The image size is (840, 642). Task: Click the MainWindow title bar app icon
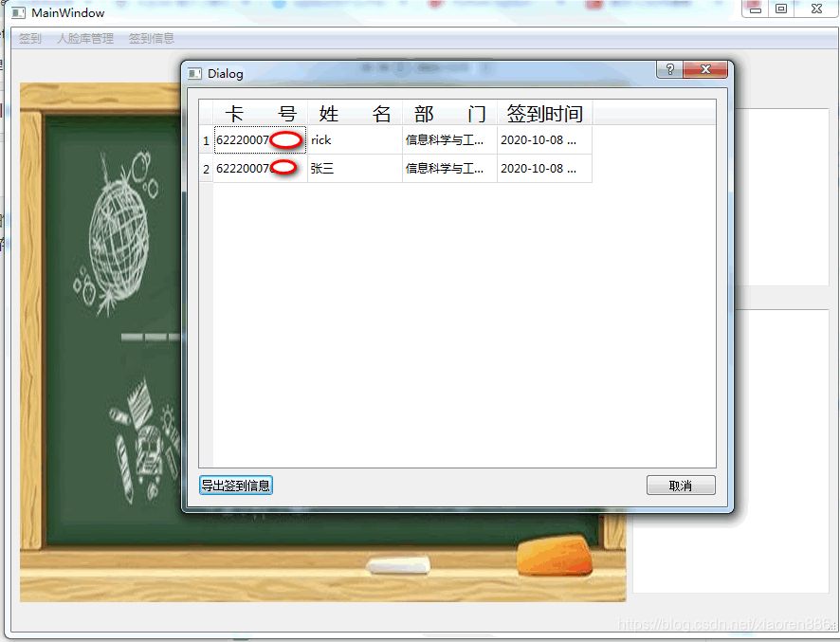pyautogui.click(x=18, y=13)
